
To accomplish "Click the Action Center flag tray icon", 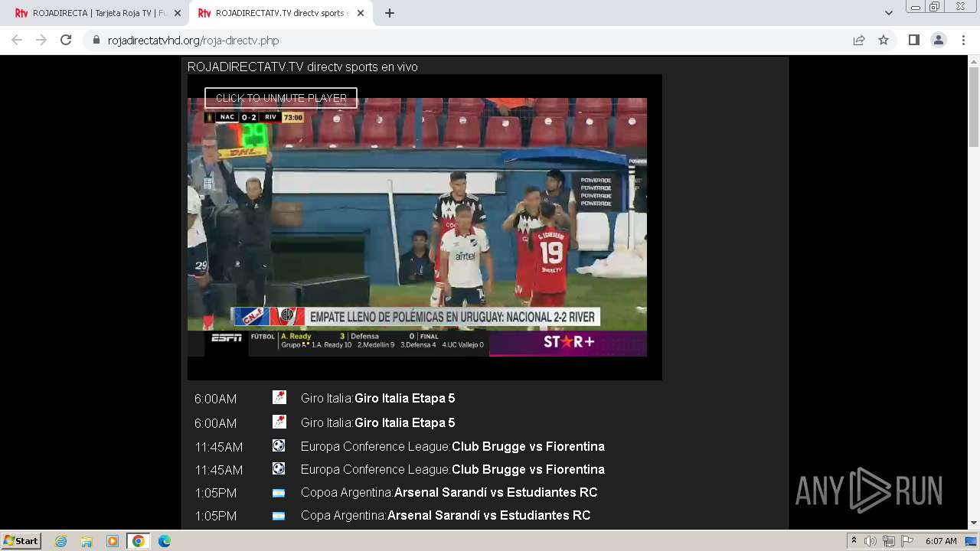I will (906, 541).
